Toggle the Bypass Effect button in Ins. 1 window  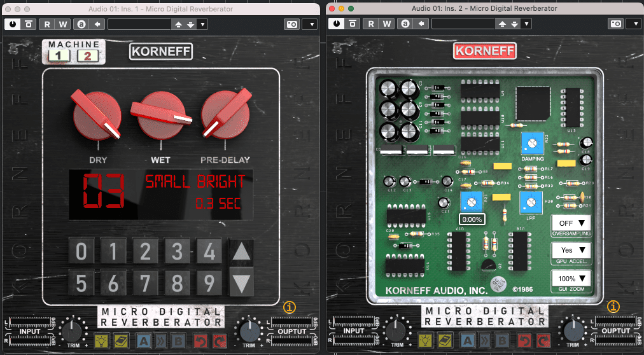coord(29,24)
